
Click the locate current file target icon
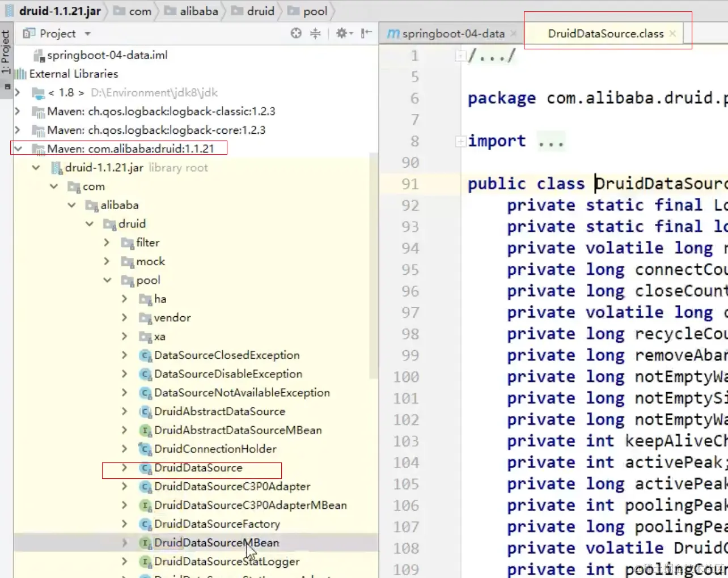click(x=296, y=33)
